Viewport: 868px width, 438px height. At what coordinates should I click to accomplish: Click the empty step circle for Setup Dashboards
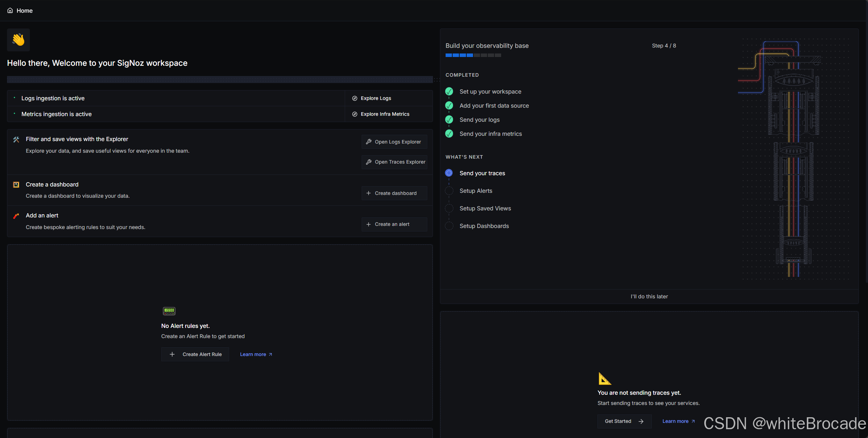click(x=449, y=226)
